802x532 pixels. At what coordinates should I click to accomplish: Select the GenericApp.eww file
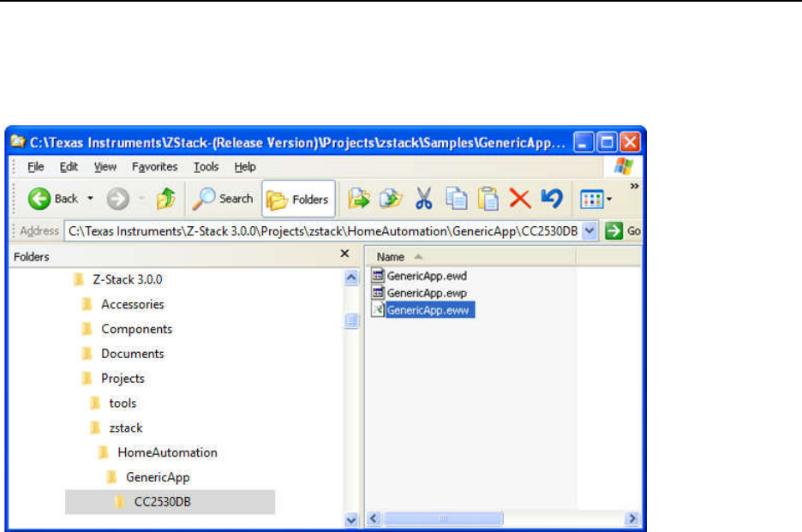pos(422,310)
